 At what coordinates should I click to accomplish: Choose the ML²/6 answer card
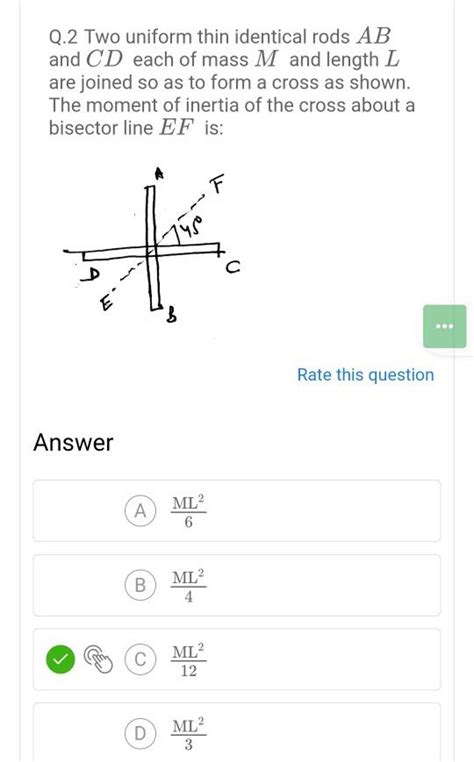(237, 511)
